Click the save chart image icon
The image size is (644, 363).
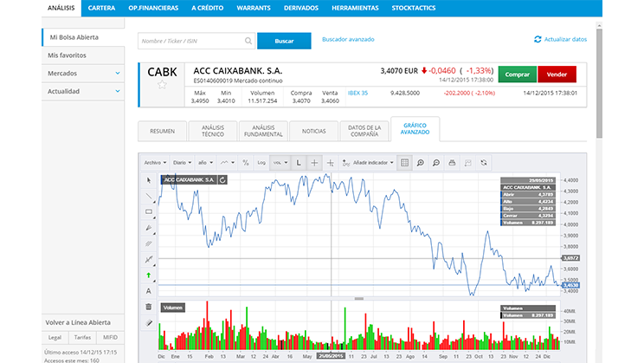467,163
